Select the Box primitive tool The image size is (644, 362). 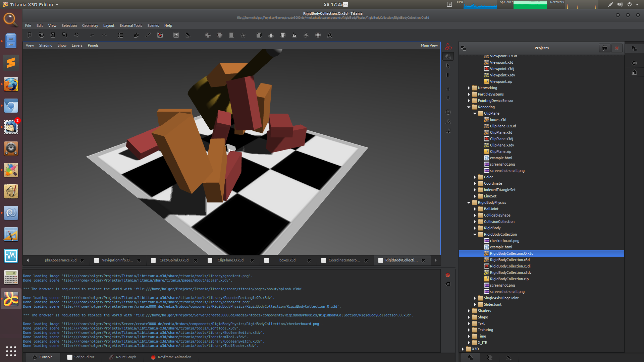point(259,35)
